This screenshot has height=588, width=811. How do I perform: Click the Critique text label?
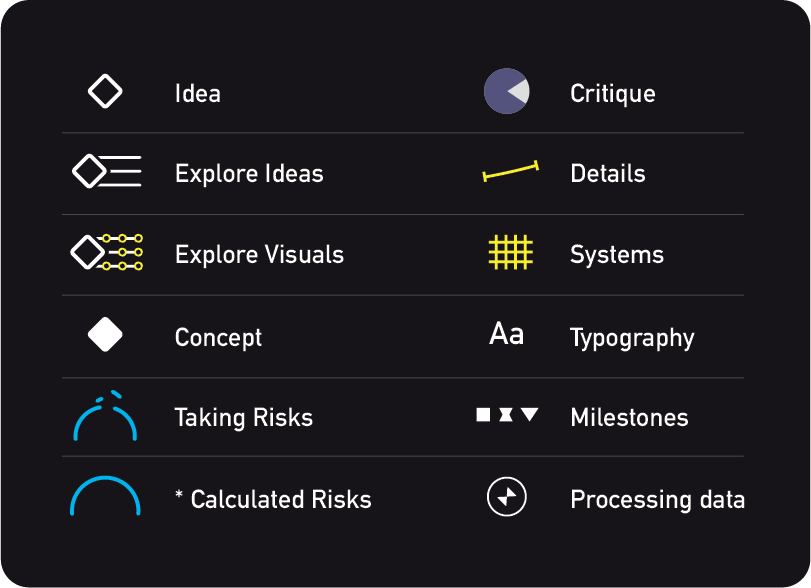pyautogui.click(x=613, y=94)
